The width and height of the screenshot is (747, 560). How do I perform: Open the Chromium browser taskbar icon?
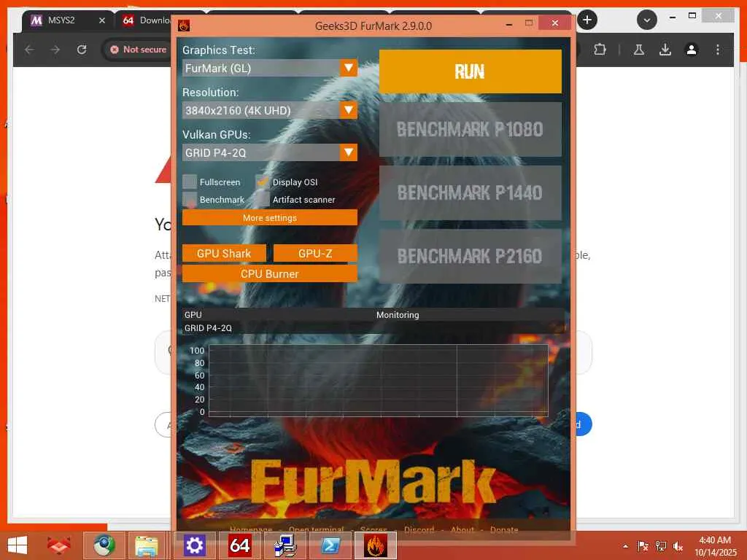click(104, 545)
